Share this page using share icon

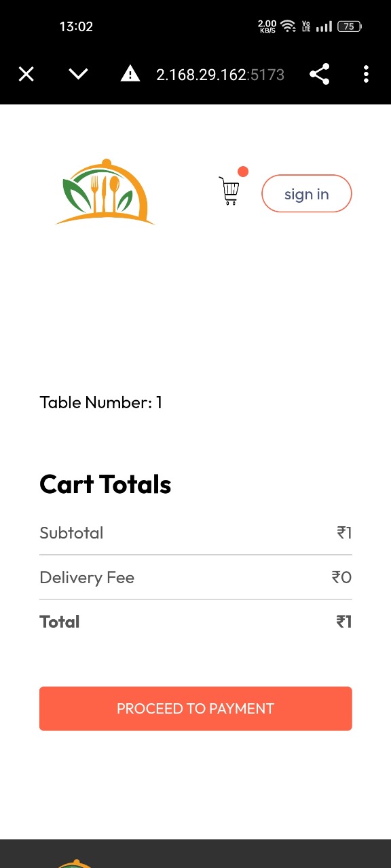click(320, 74)
